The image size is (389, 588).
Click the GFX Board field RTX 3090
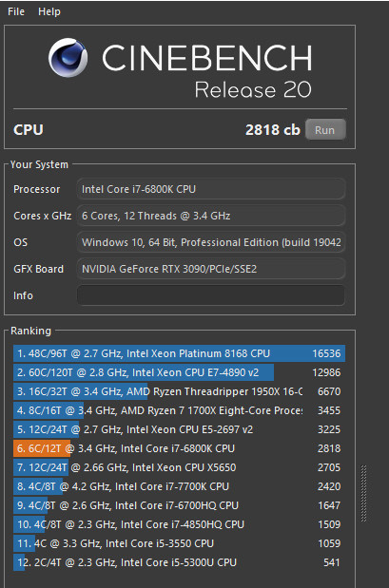coord(210,269)
